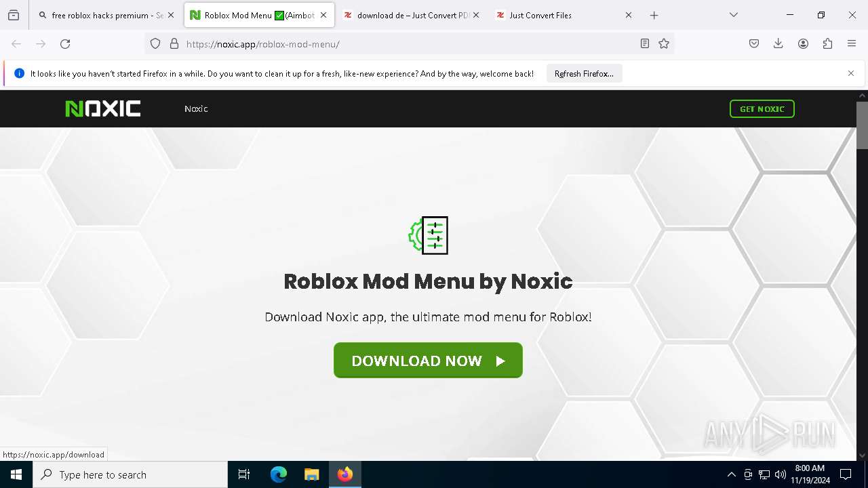
Task: Click the page vertical scrollbar thumb
Action: coord(862,125)
